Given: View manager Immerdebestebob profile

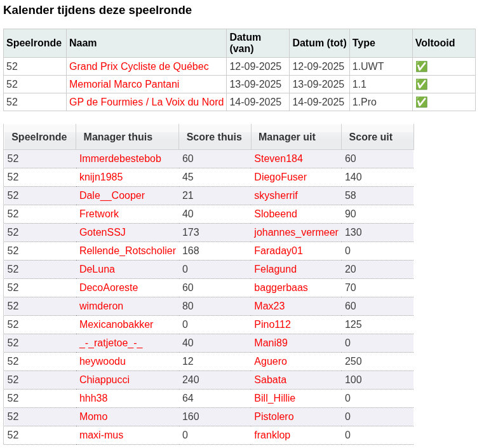Looking at the screenshot, I should click(x=120, y=159).
